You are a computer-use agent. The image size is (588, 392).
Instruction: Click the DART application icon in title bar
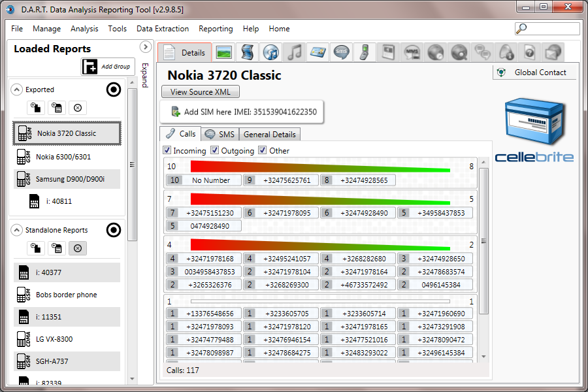click(x=10, y=9)
